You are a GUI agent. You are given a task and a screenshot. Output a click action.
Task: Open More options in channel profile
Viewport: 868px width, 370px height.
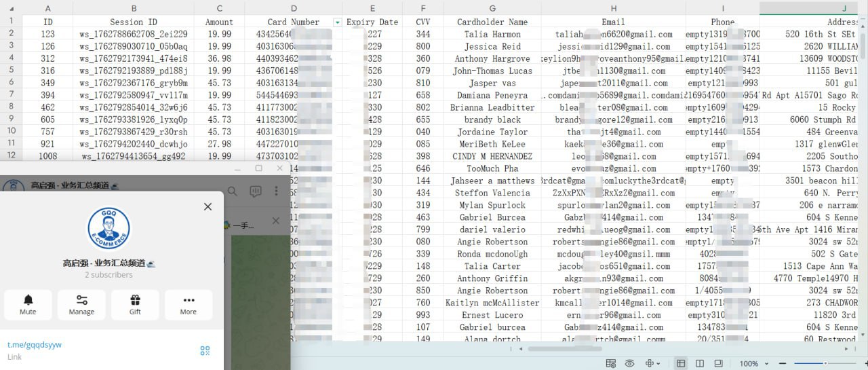(189, 305)
